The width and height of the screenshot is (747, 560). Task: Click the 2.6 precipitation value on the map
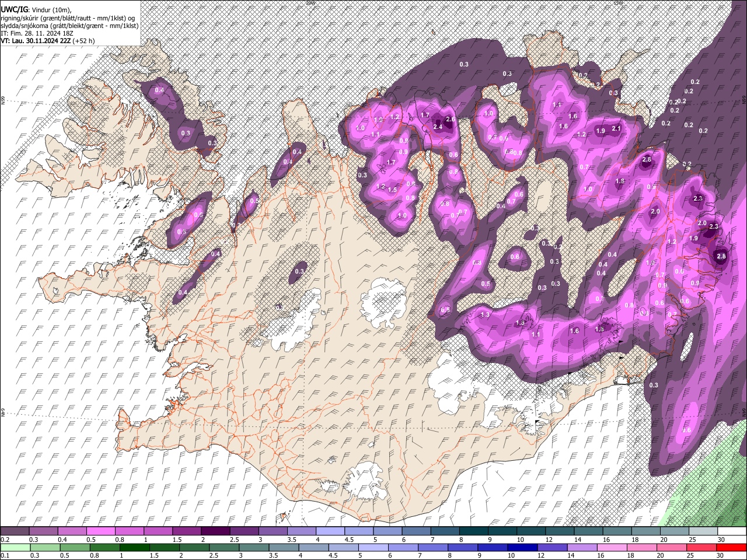tap(451, 119)
